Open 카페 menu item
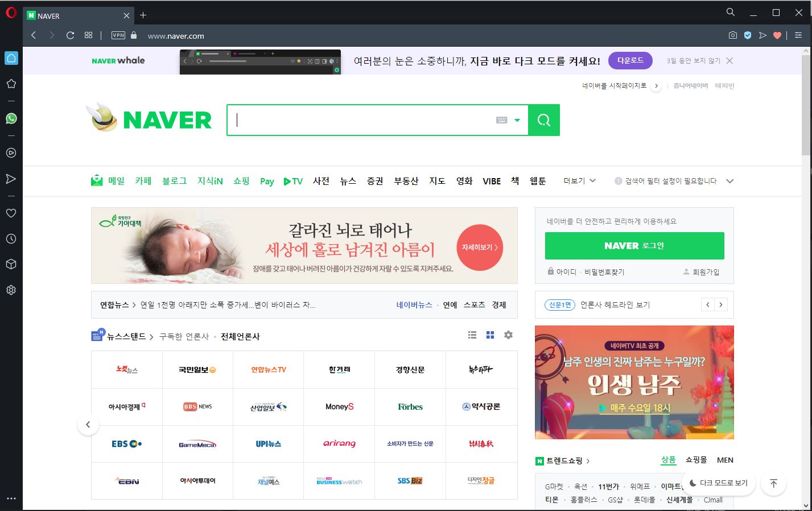The image size is (812, 511). [143, 181]
